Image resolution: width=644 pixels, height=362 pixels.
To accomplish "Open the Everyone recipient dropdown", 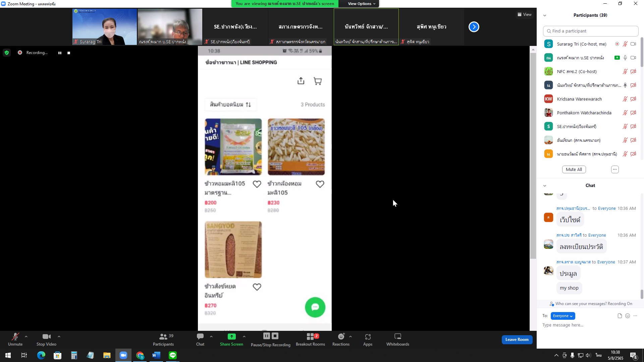I will 562,316.
